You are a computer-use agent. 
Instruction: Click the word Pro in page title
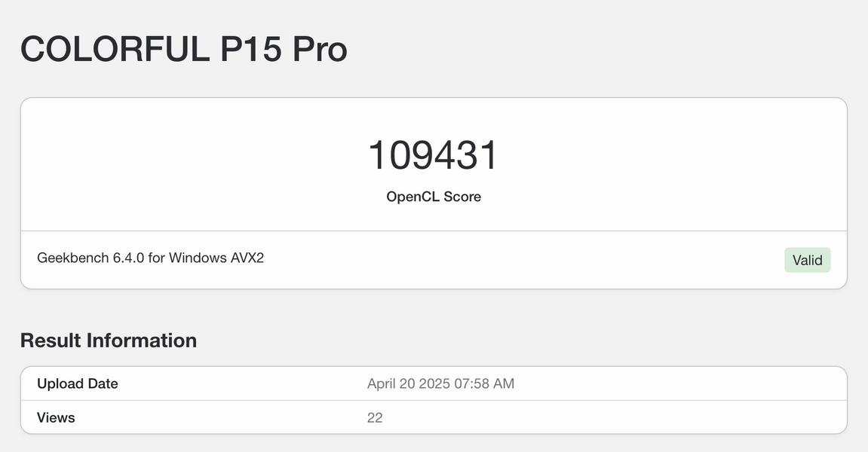click(x=320, y=50)
